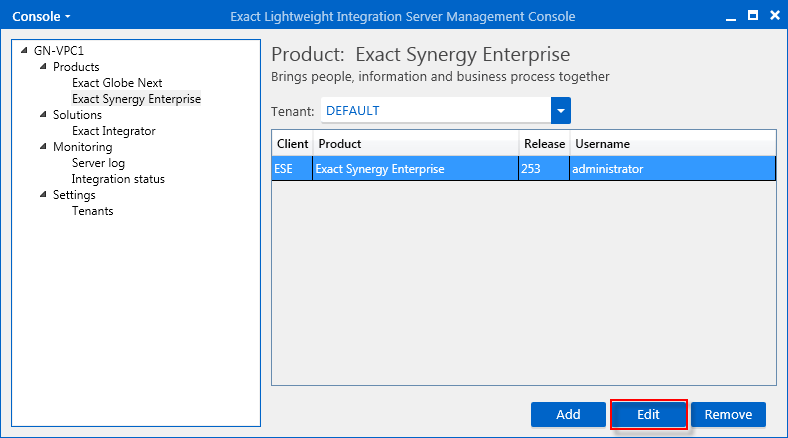Sort by the Username column header
The image size is (788, 438).
click(x=673, y=144)
